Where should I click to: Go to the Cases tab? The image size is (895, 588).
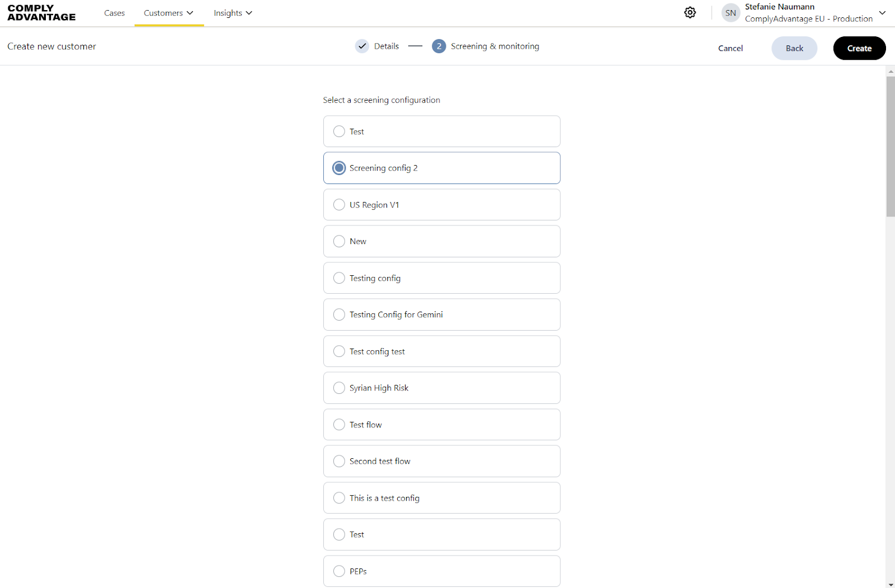(x=114, y=13)
